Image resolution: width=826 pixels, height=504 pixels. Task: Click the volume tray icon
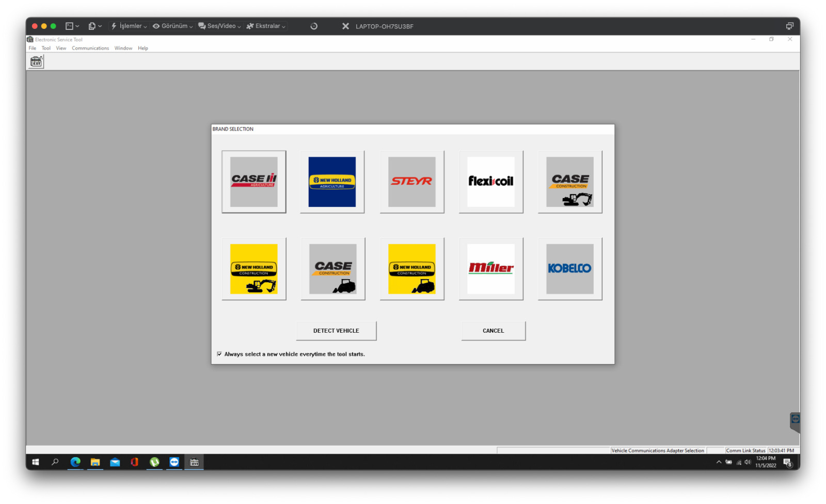(748, 462)
